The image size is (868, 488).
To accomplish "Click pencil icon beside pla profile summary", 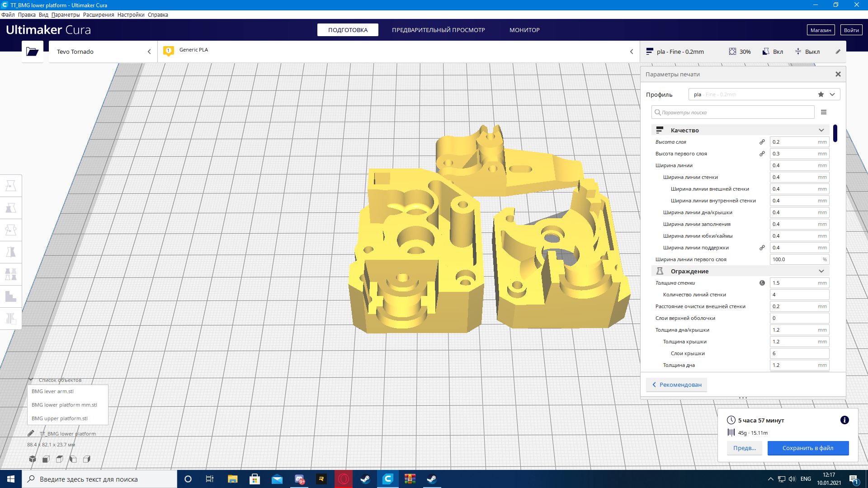I will coord(838,52).
